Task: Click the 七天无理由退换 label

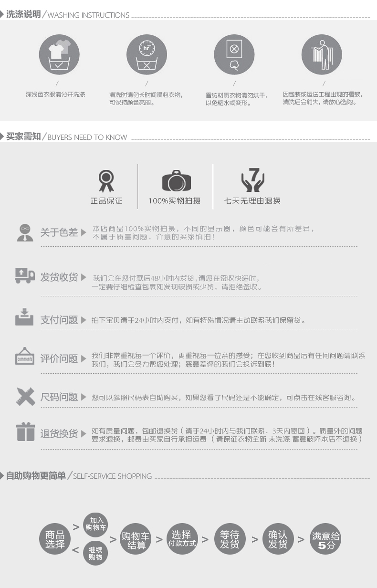Action: 252,201
